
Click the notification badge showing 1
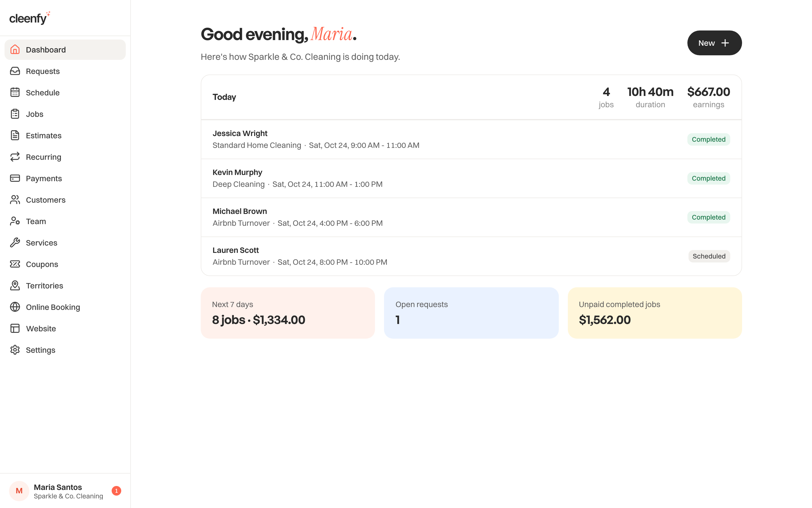116,491
